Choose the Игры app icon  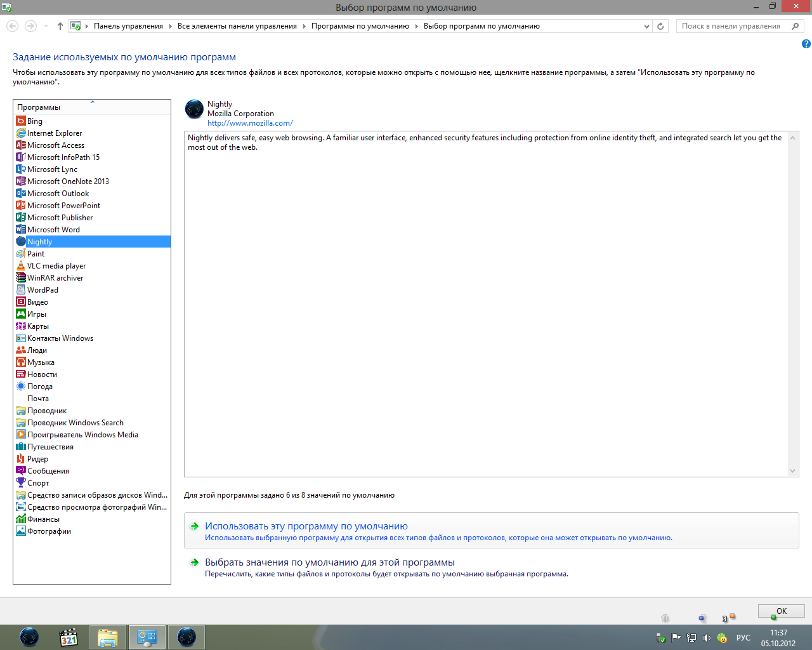click(x=21, y=314)
